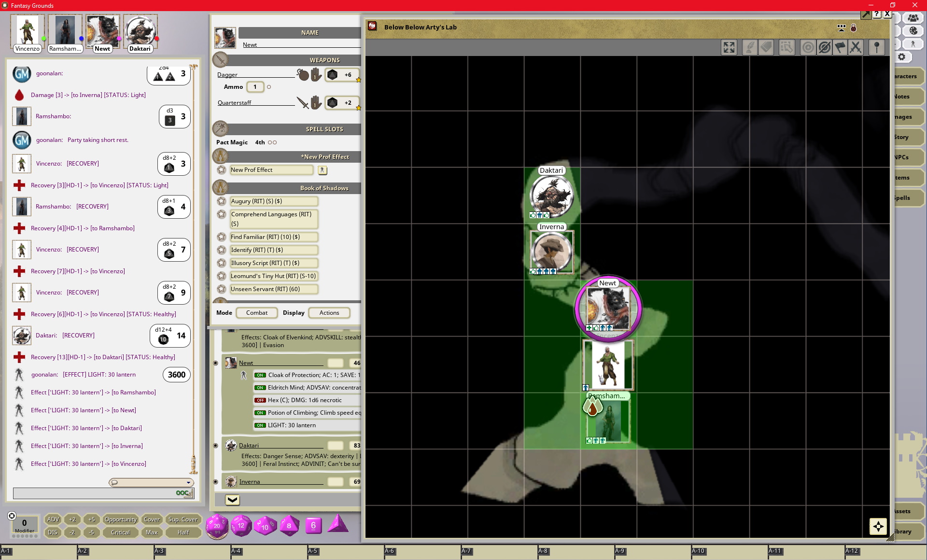This screenshot has width=927, height=560.
Task: Select the eraser tool on map toolbar
Action: (x=766, y=47)
